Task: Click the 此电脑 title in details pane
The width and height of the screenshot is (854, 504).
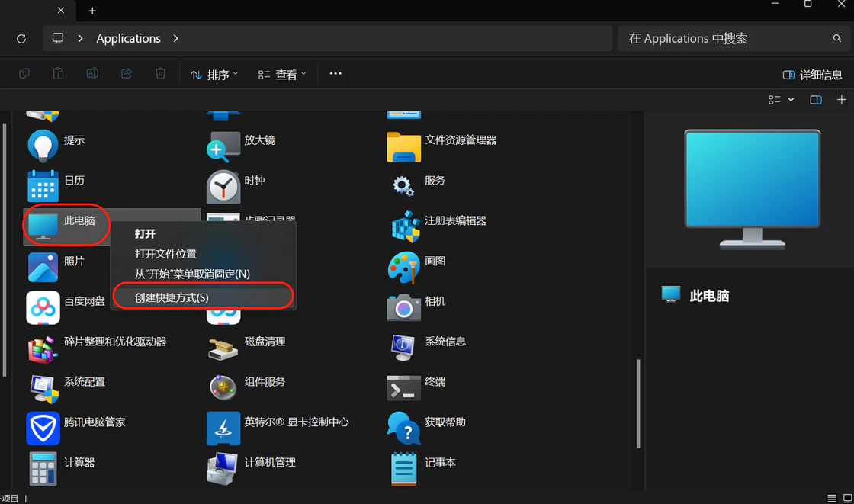Action: click(x=709, y=296)
